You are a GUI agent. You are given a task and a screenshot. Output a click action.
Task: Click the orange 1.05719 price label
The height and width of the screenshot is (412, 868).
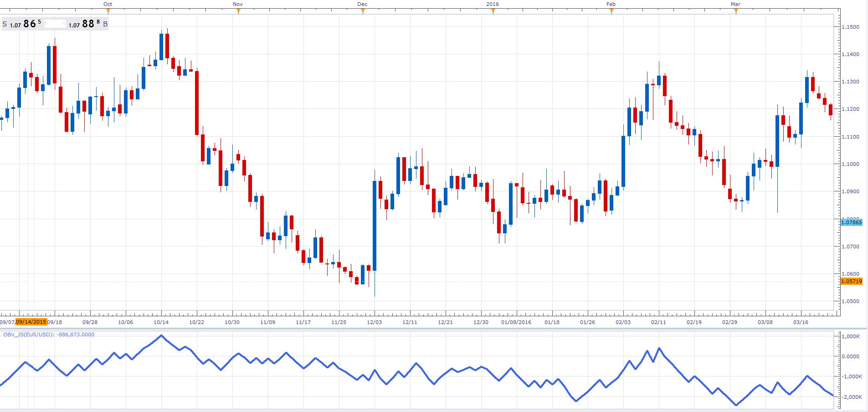(x=852, y=281)
